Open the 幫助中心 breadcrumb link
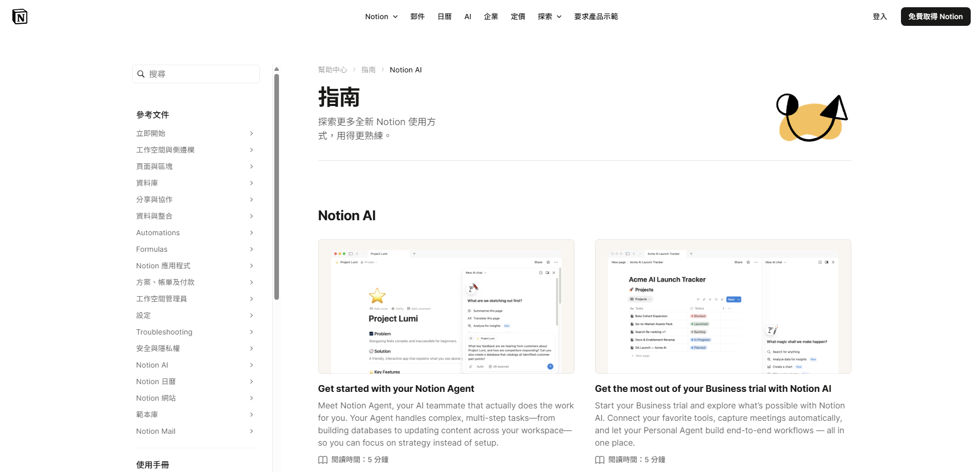980x472 pixels. (x=332, y=70)
